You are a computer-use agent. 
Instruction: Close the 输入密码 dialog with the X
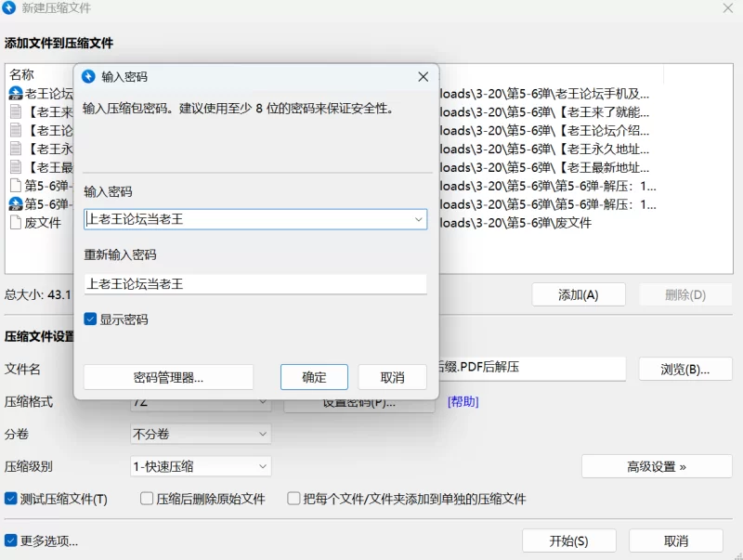click(x=423, y=76)
